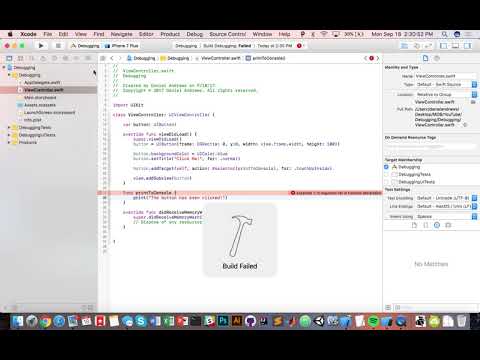Image resolution: width=480 pixels, height=360 pixels.
Task: Open the Product menu
Action: click(170, 34)
